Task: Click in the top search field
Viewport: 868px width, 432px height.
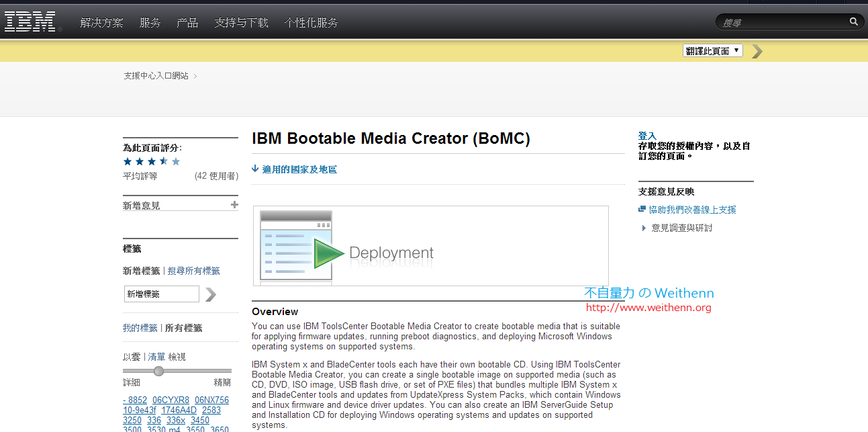Action: click(x=782, y=22)
